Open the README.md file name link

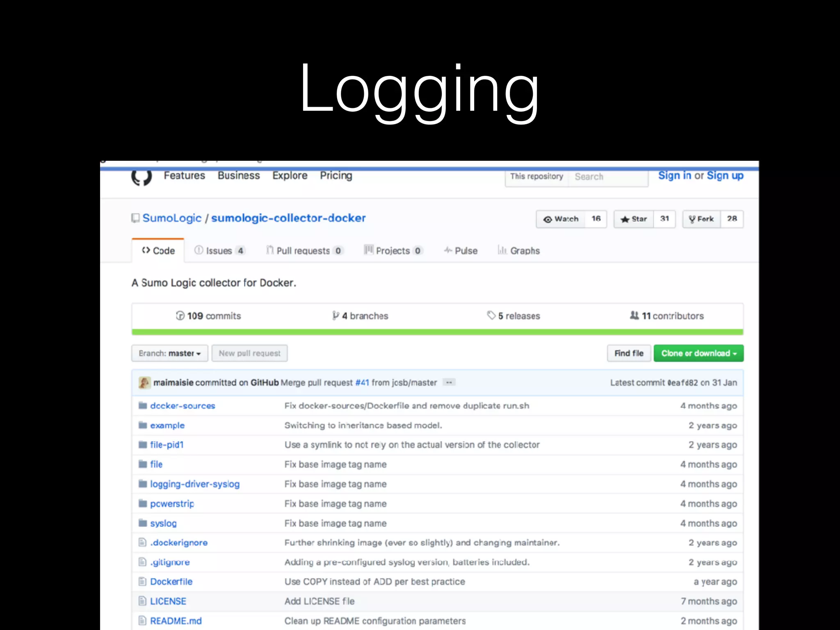click(x=176, y=621)
